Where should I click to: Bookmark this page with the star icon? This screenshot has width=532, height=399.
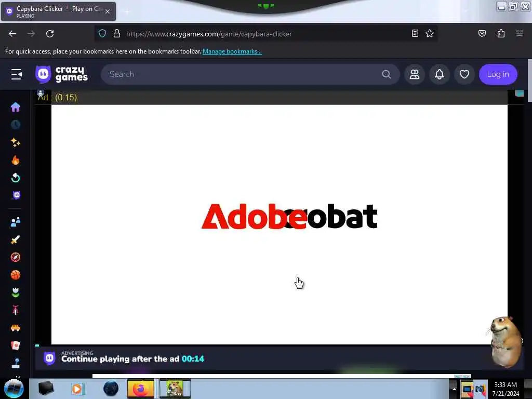pyautogui.click(x=430, y=33)
